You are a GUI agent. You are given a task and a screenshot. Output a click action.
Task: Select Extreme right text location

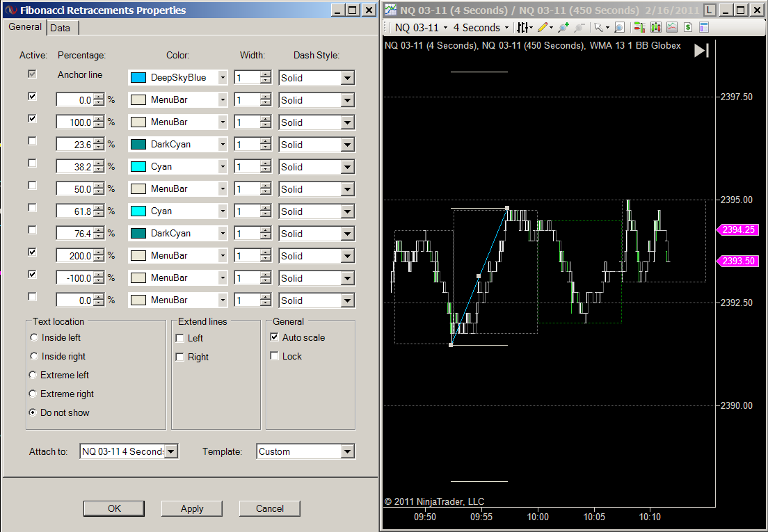(33, 394)
